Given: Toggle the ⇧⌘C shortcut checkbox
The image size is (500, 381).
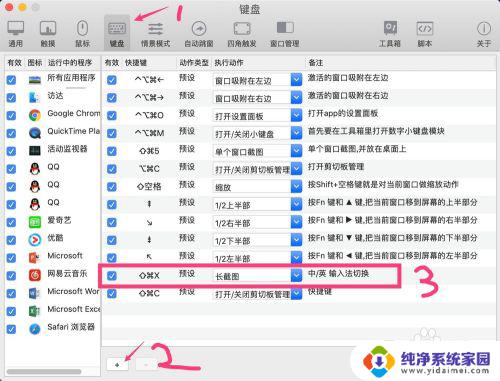Looking at the screenshot, I should (x=112, y=294).
